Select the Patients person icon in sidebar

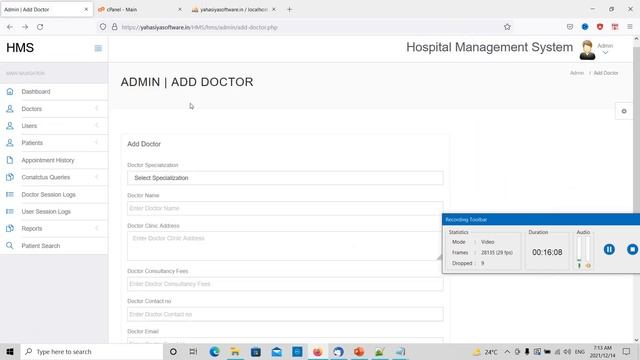(10, 143)
